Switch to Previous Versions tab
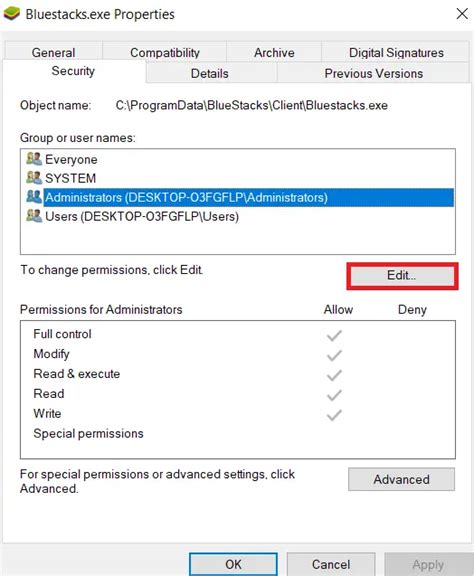This screenshot has width=474, height=576. pos(373,73)
